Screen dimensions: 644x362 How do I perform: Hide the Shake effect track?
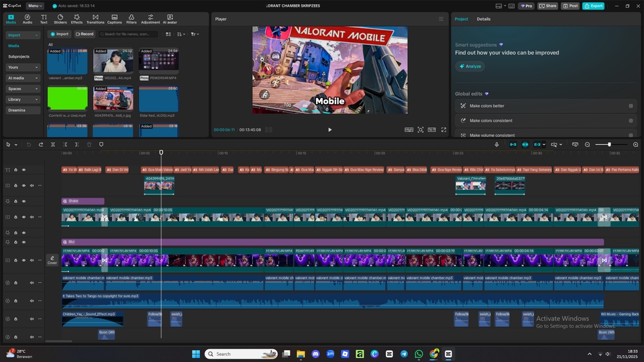24,201
